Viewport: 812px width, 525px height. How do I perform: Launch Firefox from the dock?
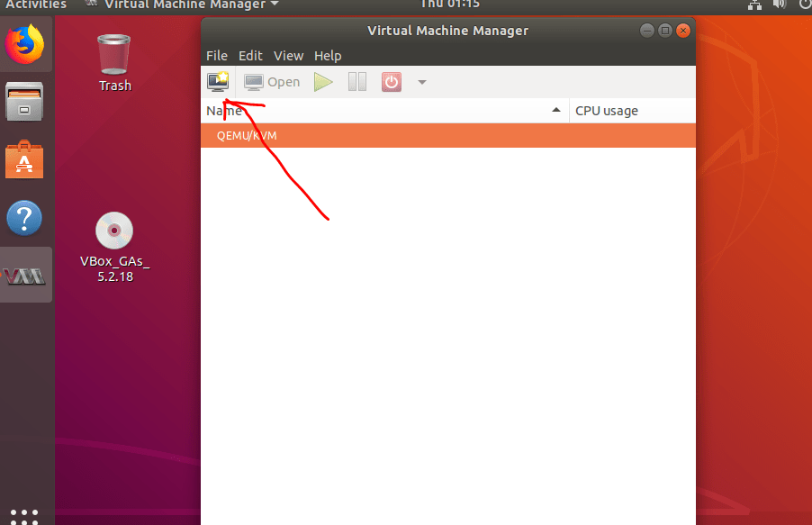coord(24,43)
